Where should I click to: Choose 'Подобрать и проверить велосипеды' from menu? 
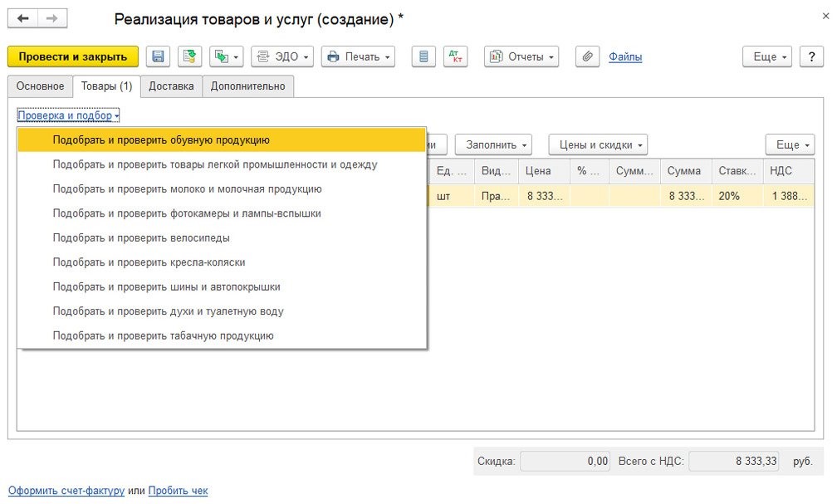point(141,238)
